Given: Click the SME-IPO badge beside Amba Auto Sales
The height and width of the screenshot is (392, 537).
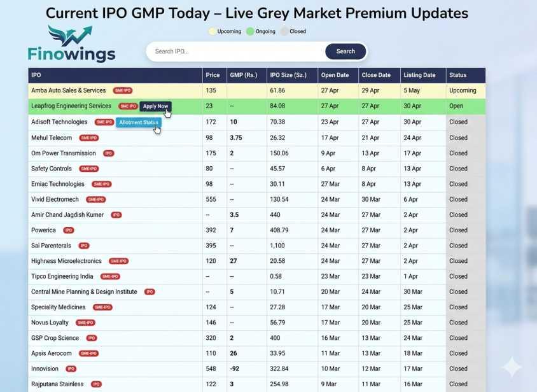Looking at the screenshot, I should (x=122, y=91).
